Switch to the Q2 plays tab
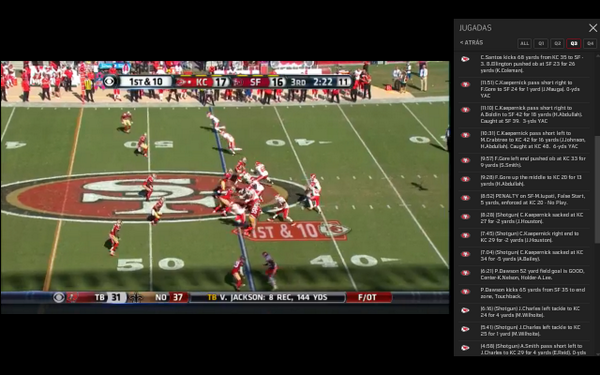This screenshot has width=600, height=375. (x=558, y=44)
